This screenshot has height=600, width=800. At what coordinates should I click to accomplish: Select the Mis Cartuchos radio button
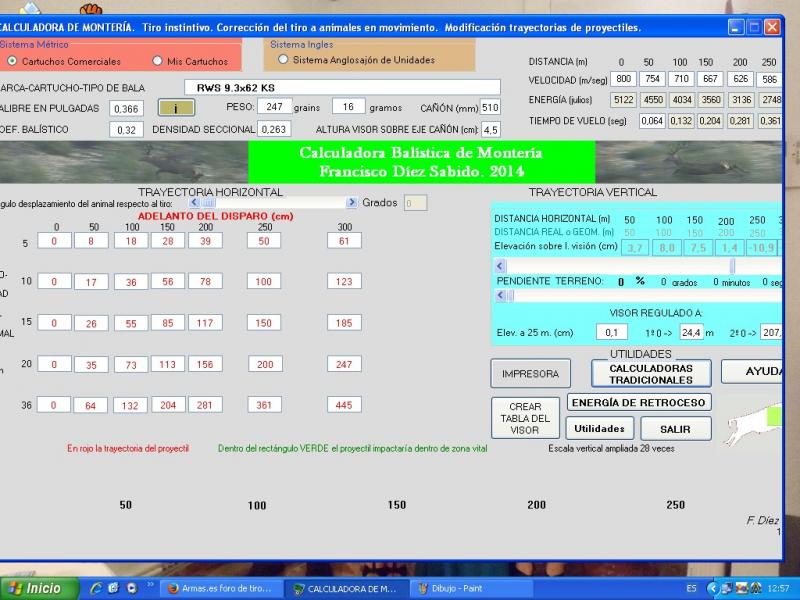(157, 61)
